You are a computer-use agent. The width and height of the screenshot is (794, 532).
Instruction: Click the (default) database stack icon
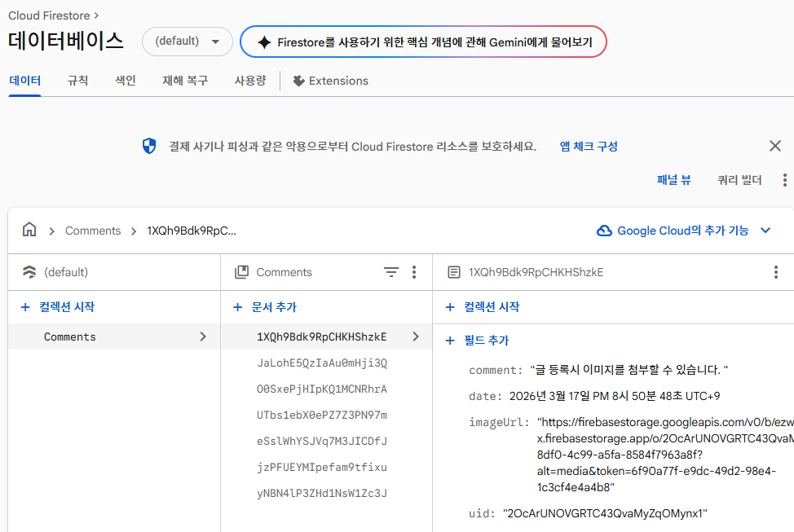pos(29,272)
